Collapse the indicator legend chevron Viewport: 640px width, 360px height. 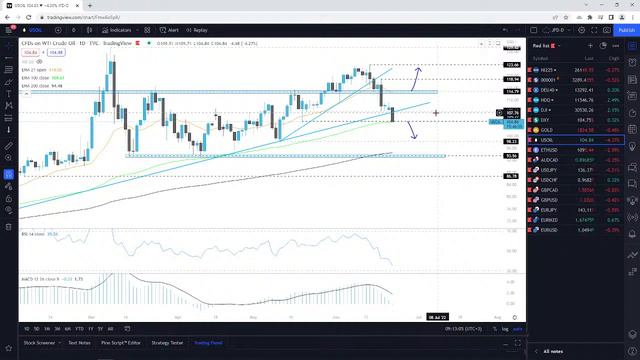tap(26, 93)
